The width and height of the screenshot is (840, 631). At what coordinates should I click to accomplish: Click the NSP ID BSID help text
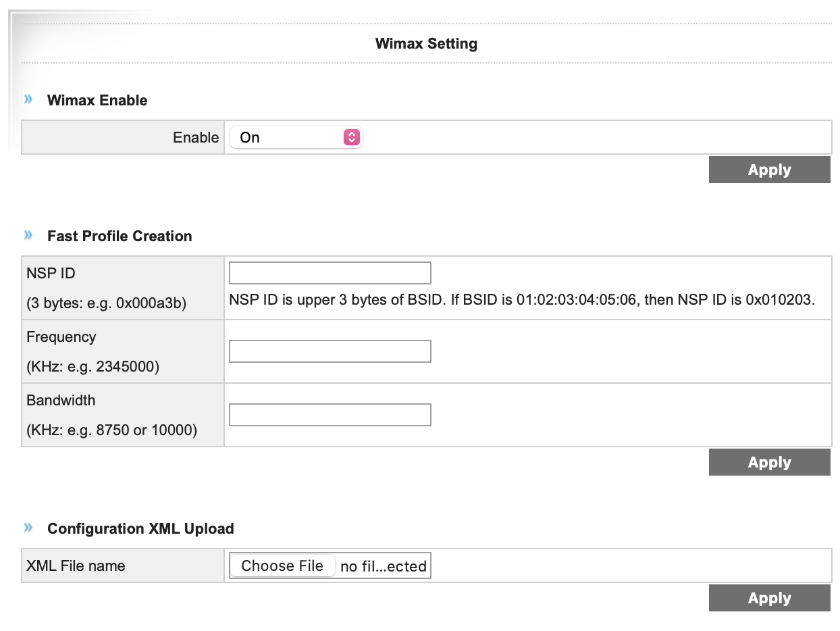click(x=522, y=299)
